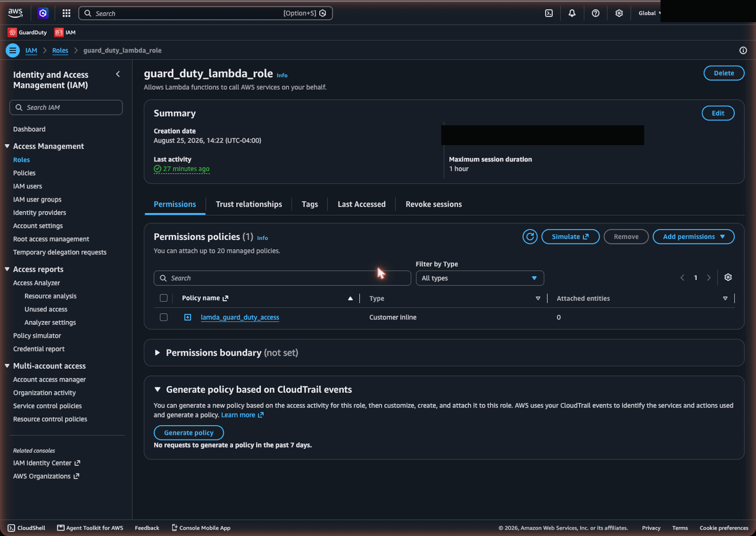Open the AWS home logo
The height and width of the screenshot is (536, 756).
15,13
